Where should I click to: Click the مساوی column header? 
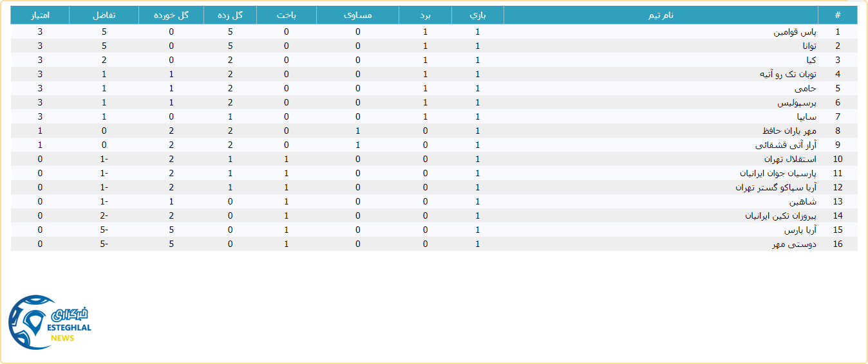[x=357, y=15]
